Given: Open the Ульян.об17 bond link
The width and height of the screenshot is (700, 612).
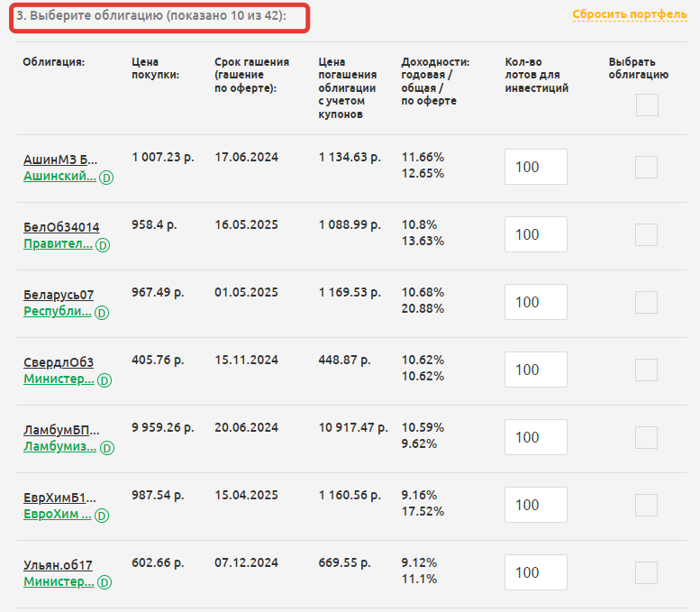Looking at the screenshot, I should click(x=58, y=565).
